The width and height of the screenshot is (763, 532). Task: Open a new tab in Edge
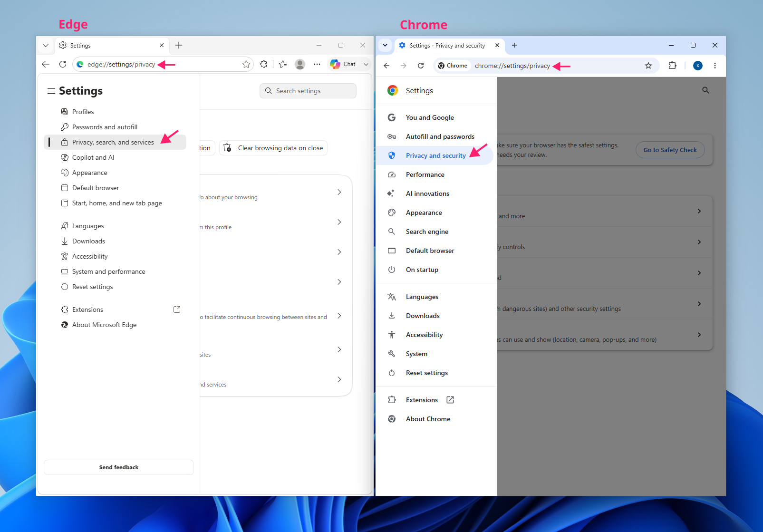pyautogui.click(x=179, y=45)
